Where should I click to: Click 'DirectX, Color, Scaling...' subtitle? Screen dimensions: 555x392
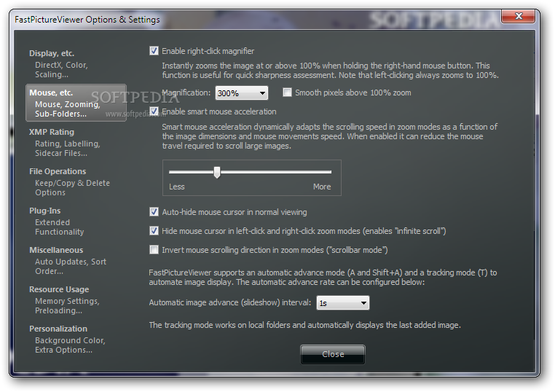click(61, 70)
